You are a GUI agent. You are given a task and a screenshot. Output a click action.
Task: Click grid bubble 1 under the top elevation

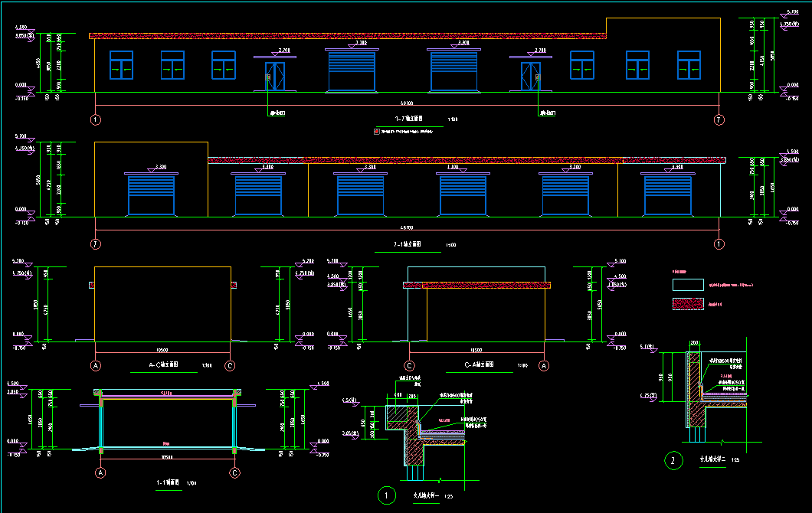click(95, 119)
